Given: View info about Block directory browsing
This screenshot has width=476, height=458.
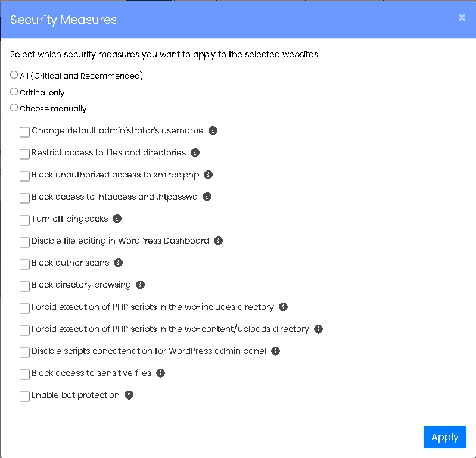Looking at the screenshot, I should coord(140,285).
